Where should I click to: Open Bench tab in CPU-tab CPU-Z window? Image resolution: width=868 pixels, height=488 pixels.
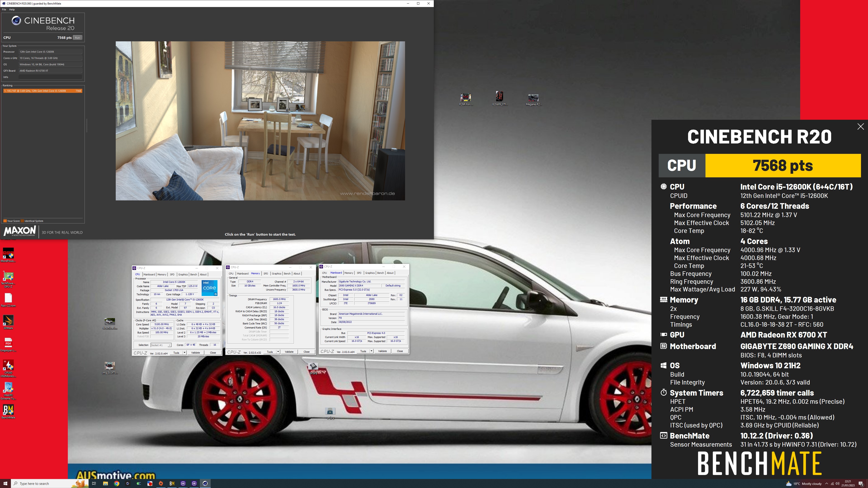pos(193,274)
